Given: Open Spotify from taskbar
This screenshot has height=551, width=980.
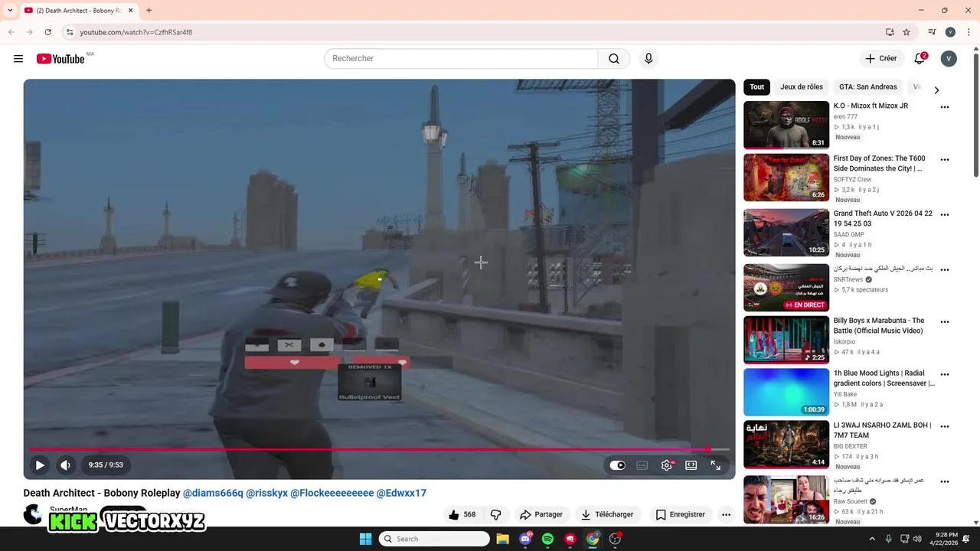Looking at the screenshot, I should (547, 539).
